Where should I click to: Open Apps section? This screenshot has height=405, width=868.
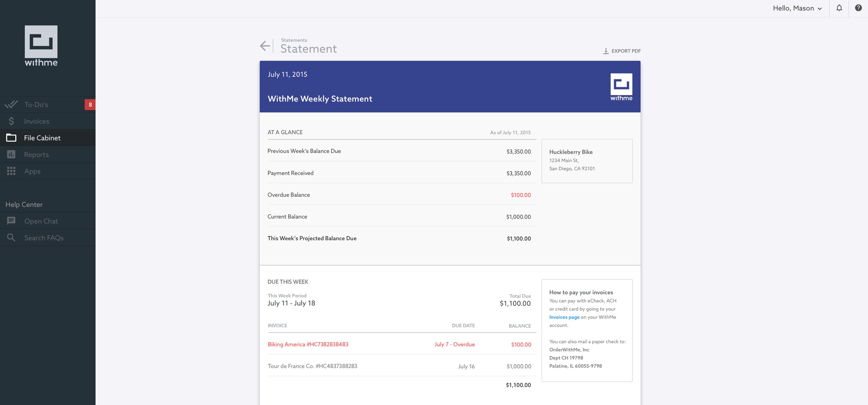click(x=32, y=170)
